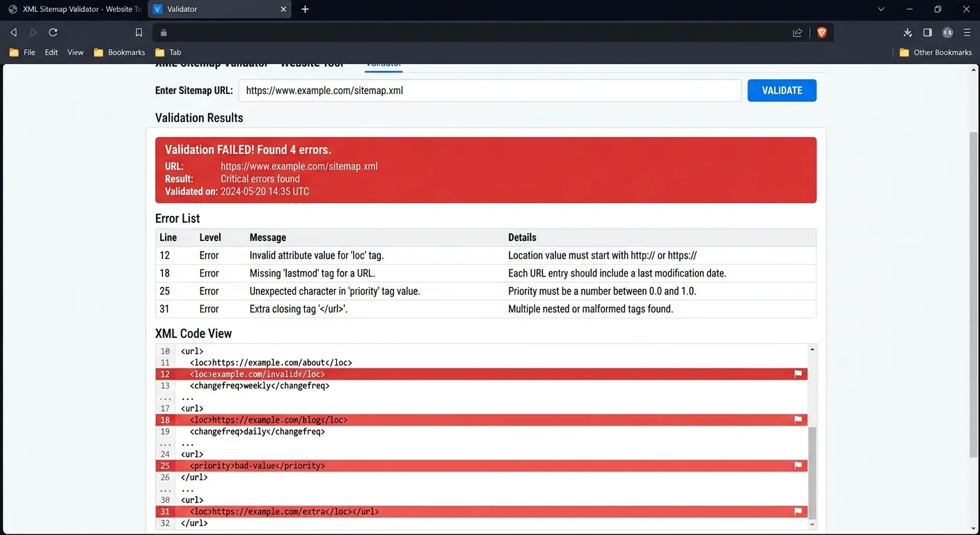The image size is (980, 535).
Task: Click the browser forward arrow
Action: pyautogui.click(x=33, y=32)
